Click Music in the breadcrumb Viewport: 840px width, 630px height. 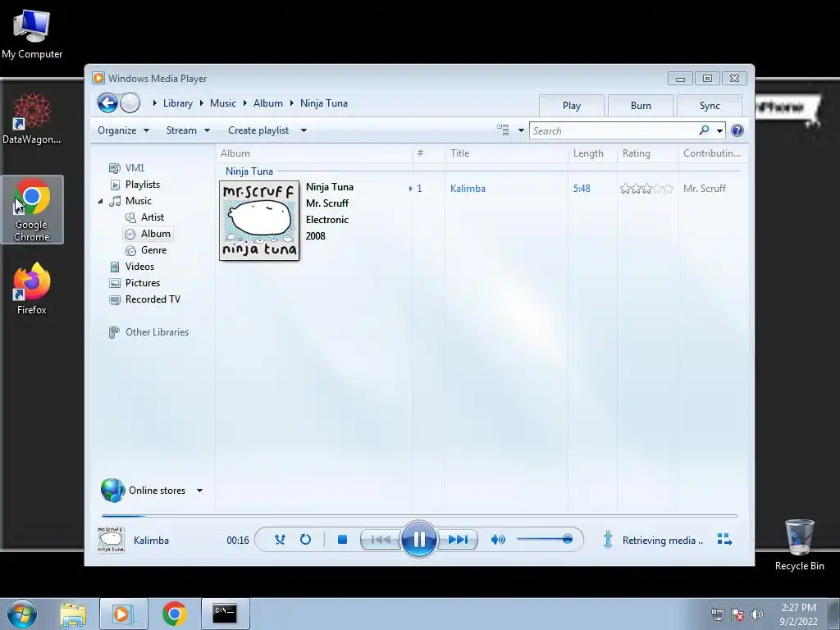tap(223, 103)
